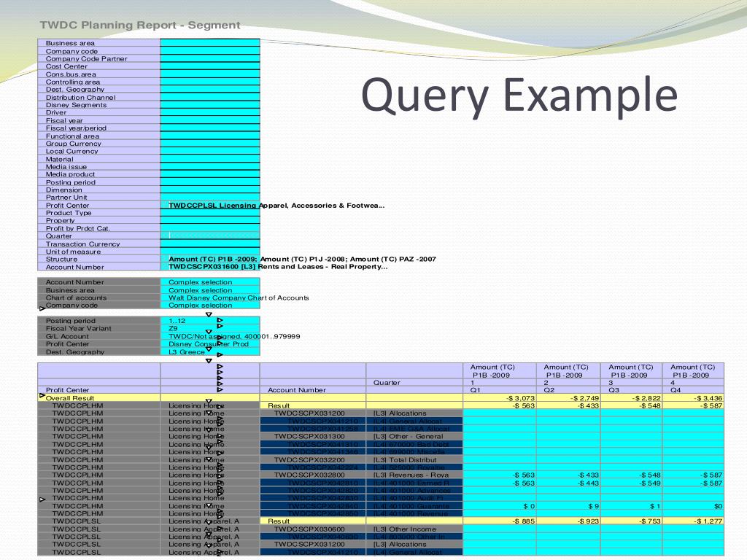Select the Transaction Currency filter label

82,244
